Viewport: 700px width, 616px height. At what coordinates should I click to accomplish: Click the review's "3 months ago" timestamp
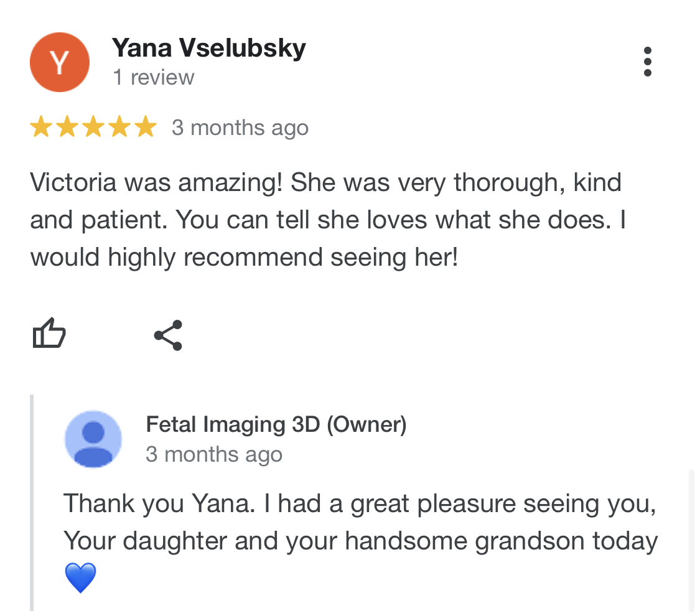pos(240,128)
